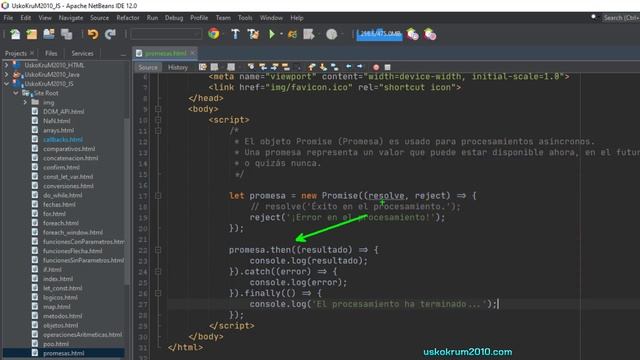This screenshot has width=640, height=360.
Task: Open the Window menu
Action: pyautogui.click(x=271, y=18)
